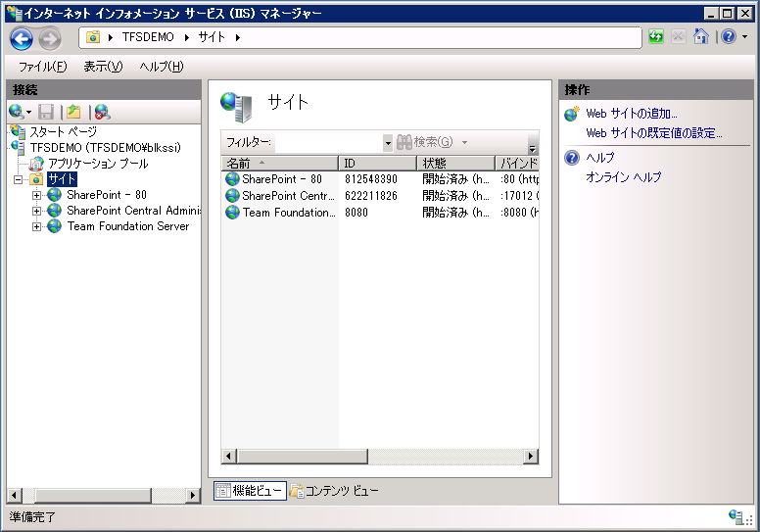Select the SharePoint - 80 site row
Image resolution: width=760 pixels, height=532 pixels.
(x=380, y=179)
